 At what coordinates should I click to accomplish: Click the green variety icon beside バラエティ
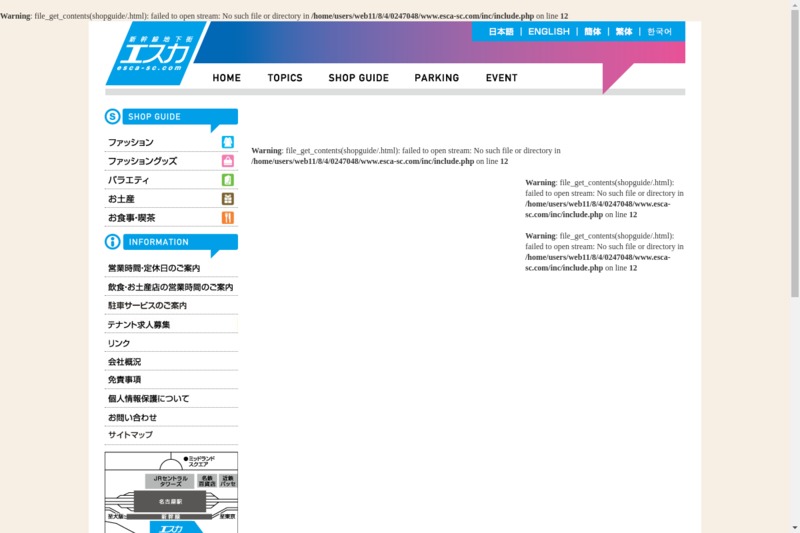pos(228,180)
